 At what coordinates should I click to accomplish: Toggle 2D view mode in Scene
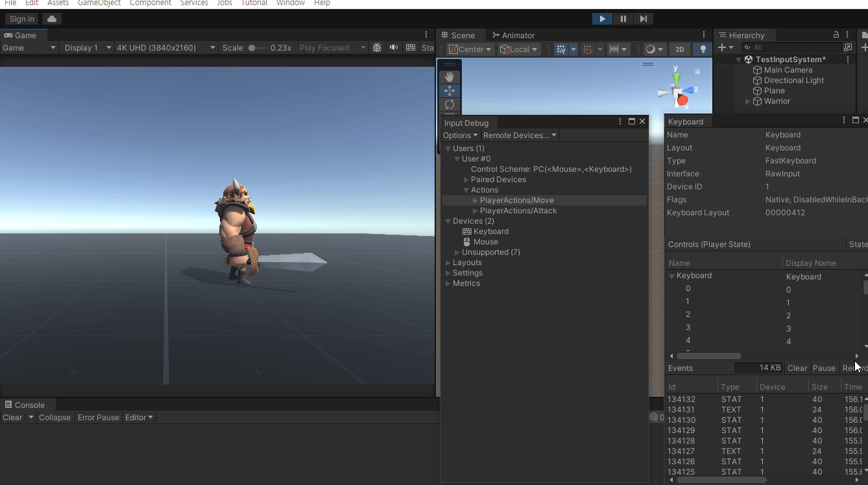click(x=679, y=49)
